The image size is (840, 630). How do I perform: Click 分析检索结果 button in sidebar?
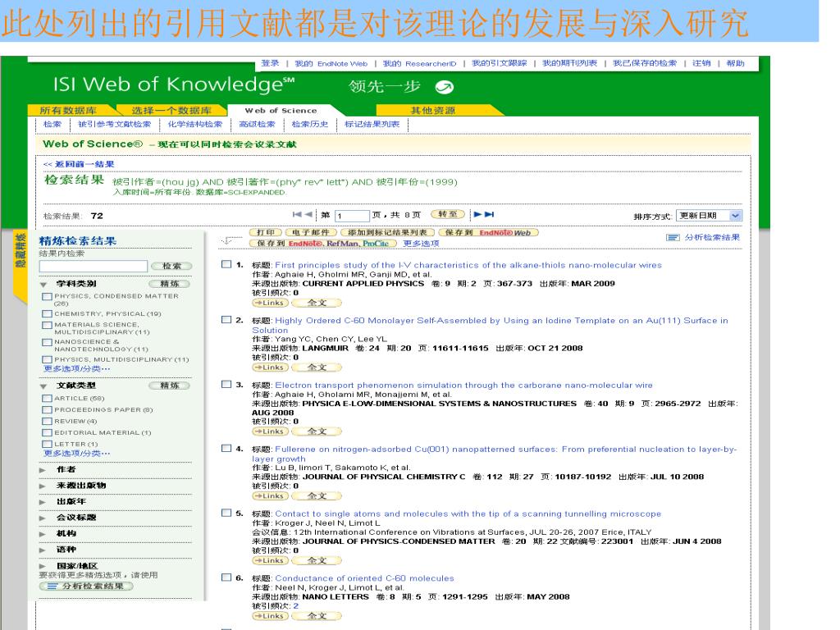(85, 586)
